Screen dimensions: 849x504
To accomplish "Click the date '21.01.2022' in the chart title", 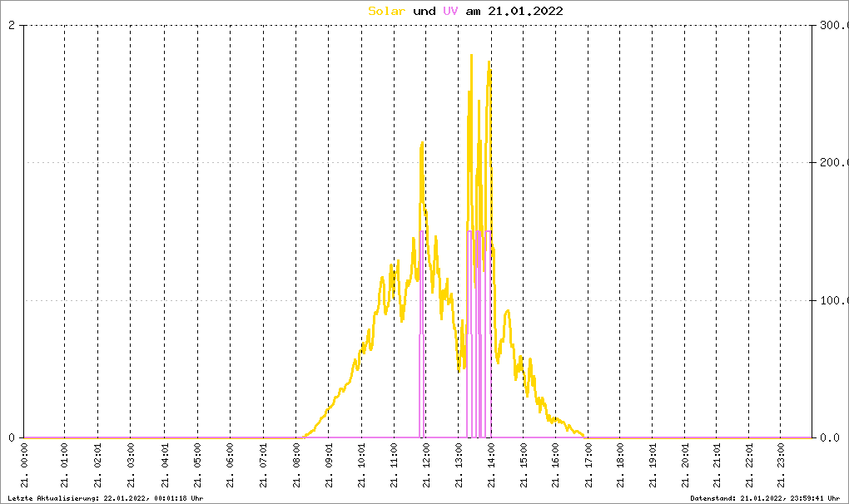I will coord(525,11).
